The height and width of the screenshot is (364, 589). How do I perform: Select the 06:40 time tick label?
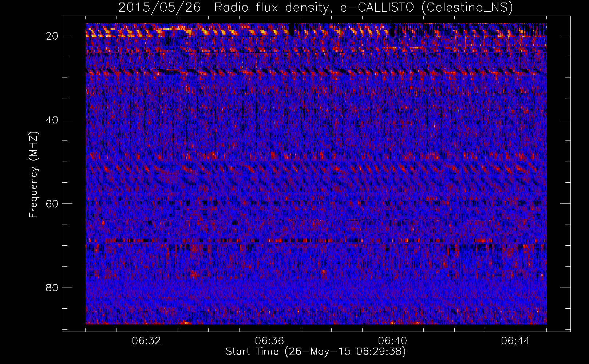click(x=392, y=341)
